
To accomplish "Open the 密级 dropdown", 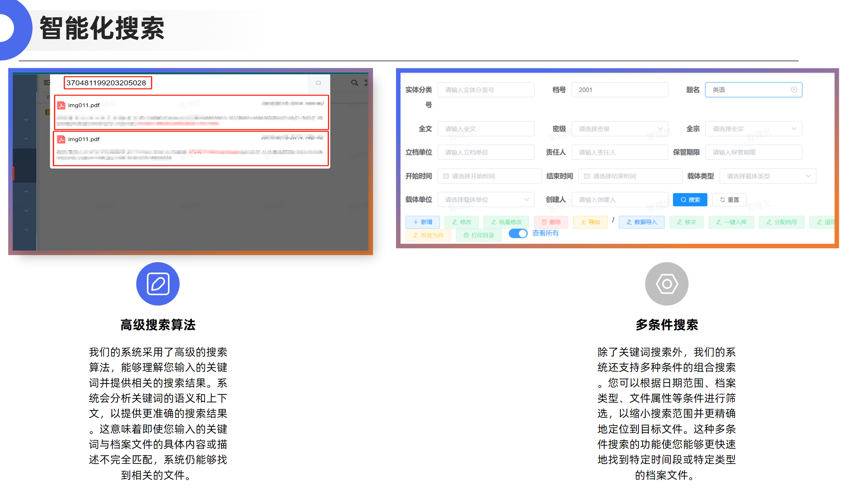I will click(619, 129).
